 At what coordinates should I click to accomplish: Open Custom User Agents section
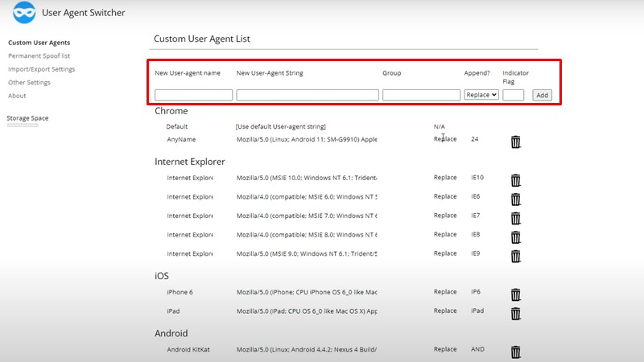click(x=39, y=43)
